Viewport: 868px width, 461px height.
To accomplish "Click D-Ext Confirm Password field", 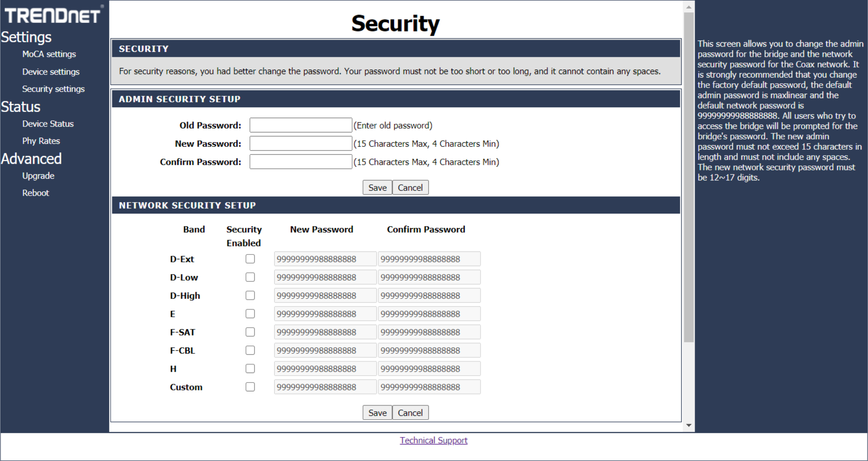I will [429, 259].
